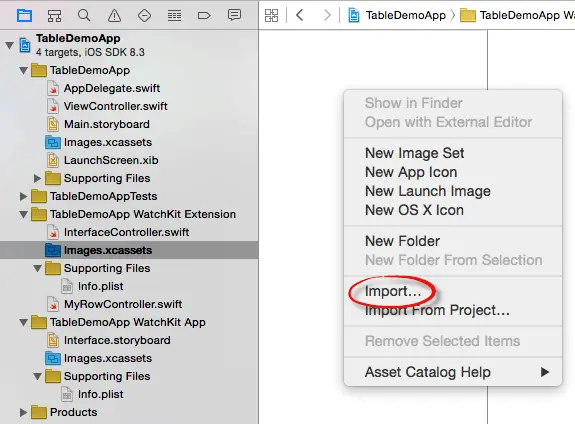Choose New App Icon from context menu
The height and width of the screenshot is (424, 575).
[x=453, y=172]
